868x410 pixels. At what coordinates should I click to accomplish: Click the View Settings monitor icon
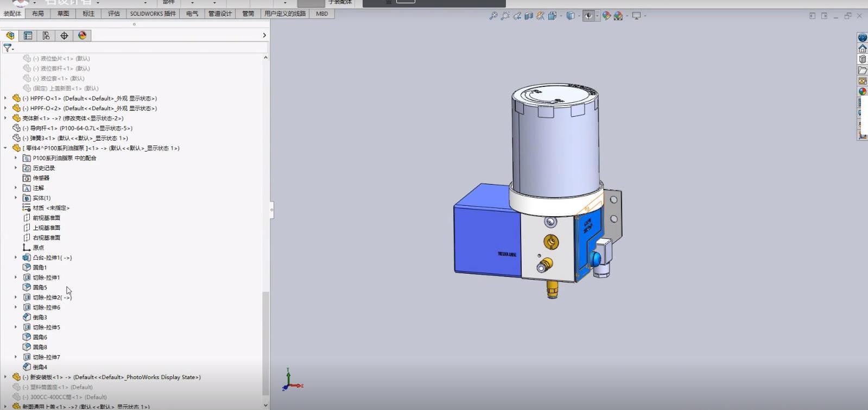pos(636,16)
